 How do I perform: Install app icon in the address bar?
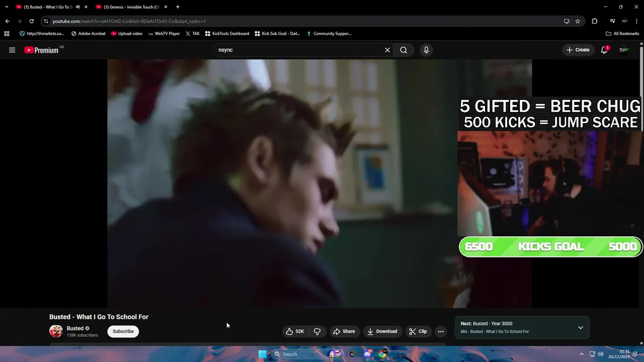(x=567, y=21)
